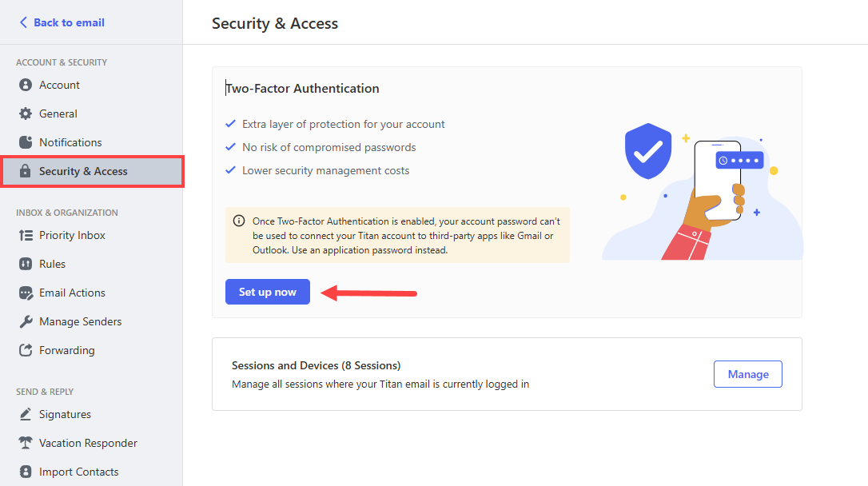Click the General gear icon
Image resolution: width=868 pixels, height=486 pixels.
click(26, 114)
